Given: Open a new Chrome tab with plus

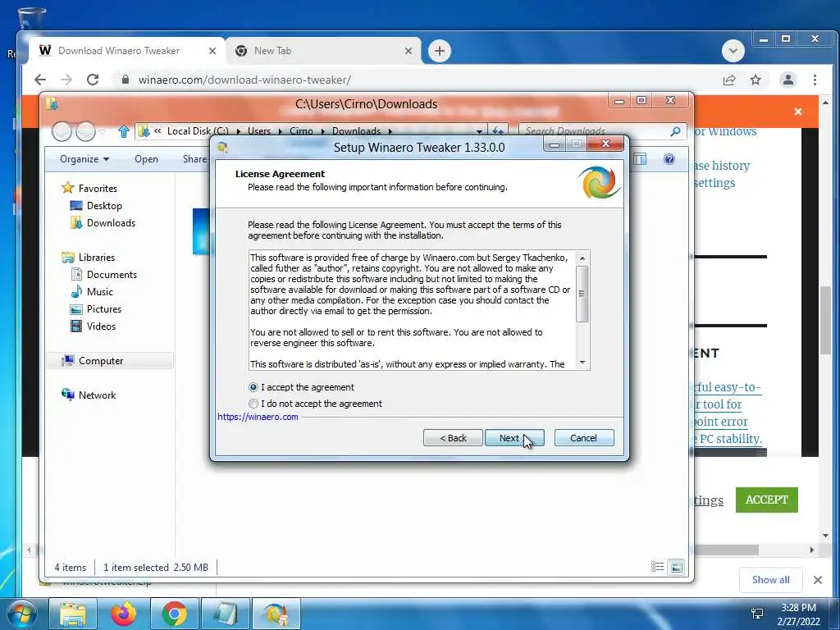Looking at the screenshot, I should [x=440, y=51].
